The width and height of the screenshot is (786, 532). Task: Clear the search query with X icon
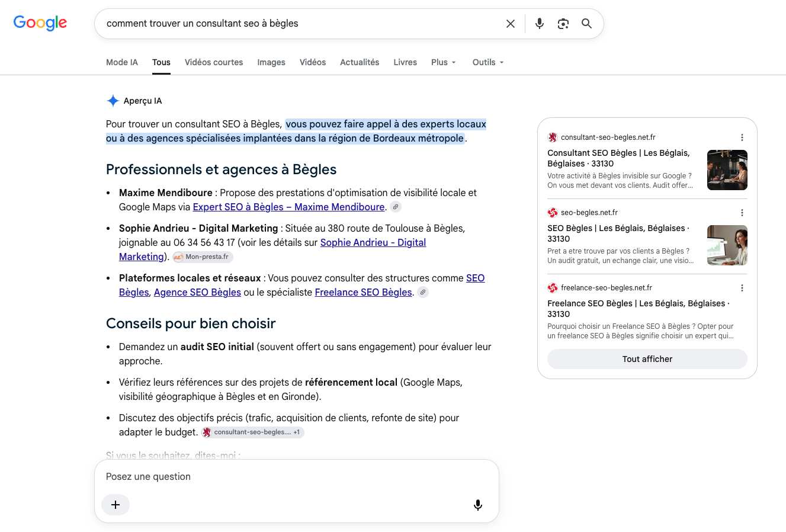pyautogui.click(x=511, y=24)
